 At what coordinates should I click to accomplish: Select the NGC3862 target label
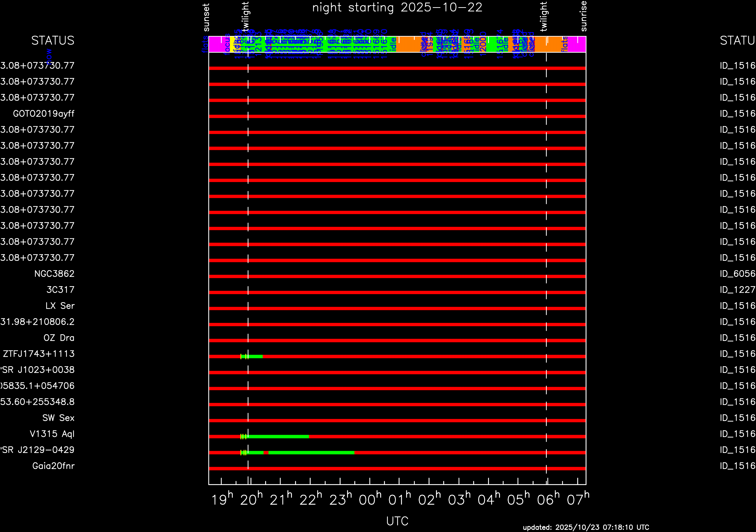pyautogui.click(x=54, y=274)
